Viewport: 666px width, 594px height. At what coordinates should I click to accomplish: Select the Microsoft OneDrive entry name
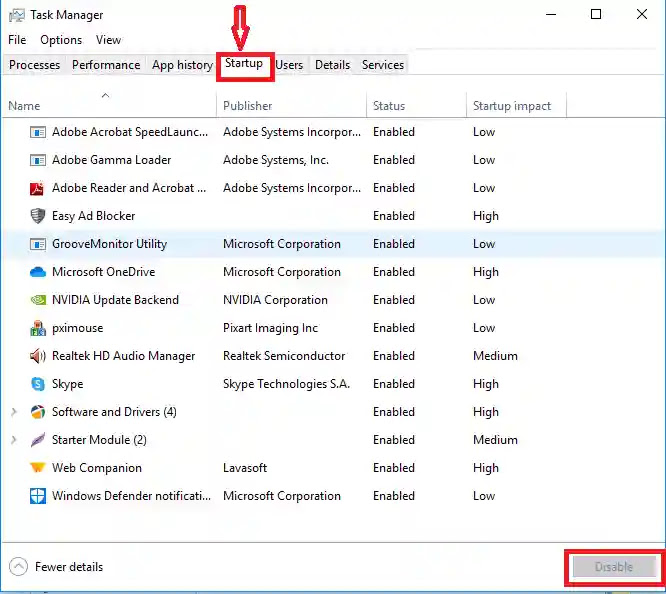click(104, 272)
